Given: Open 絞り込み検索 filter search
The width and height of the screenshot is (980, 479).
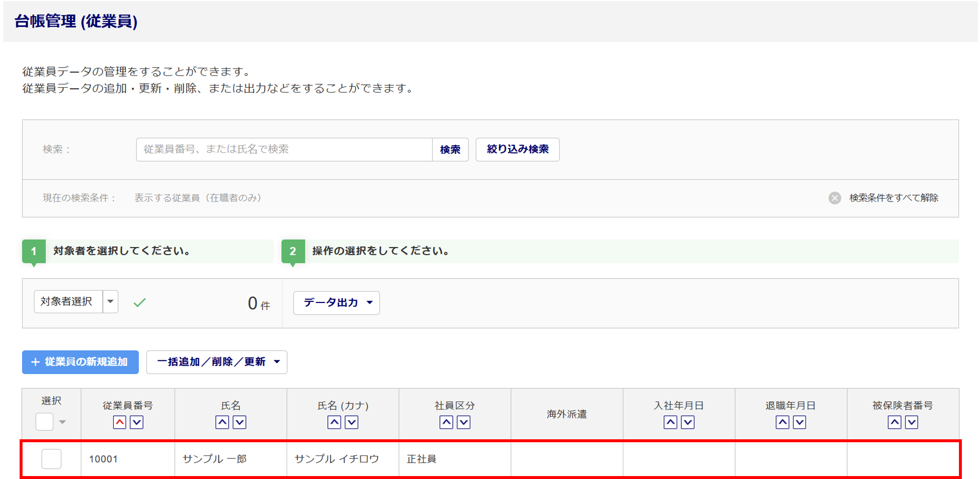Looking at the screenshot, I should coord(517,150).
